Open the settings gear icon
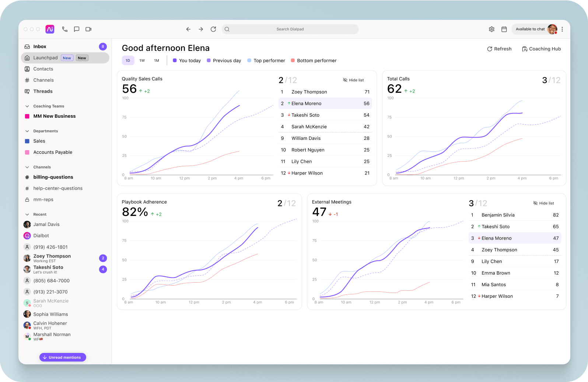The width and height of the screenshot is (588, 382). coord(491,29)
